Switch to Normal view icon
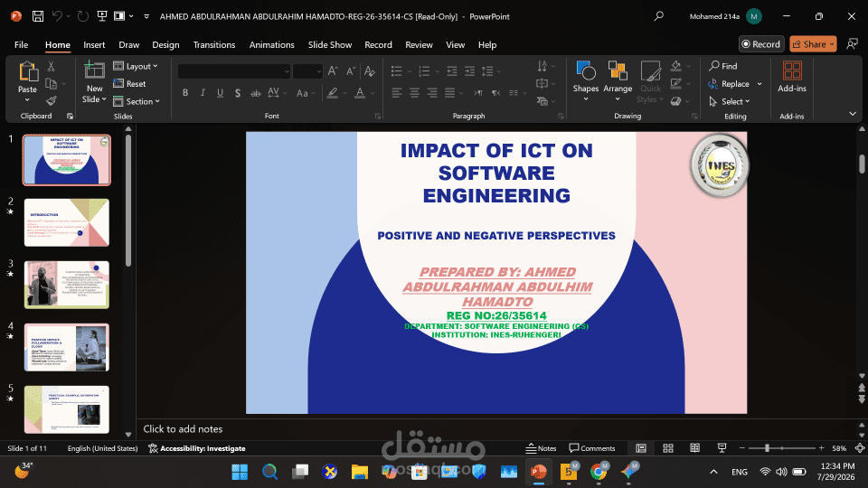868x488 pixels. pyautogui.click(x=641, y=448)
